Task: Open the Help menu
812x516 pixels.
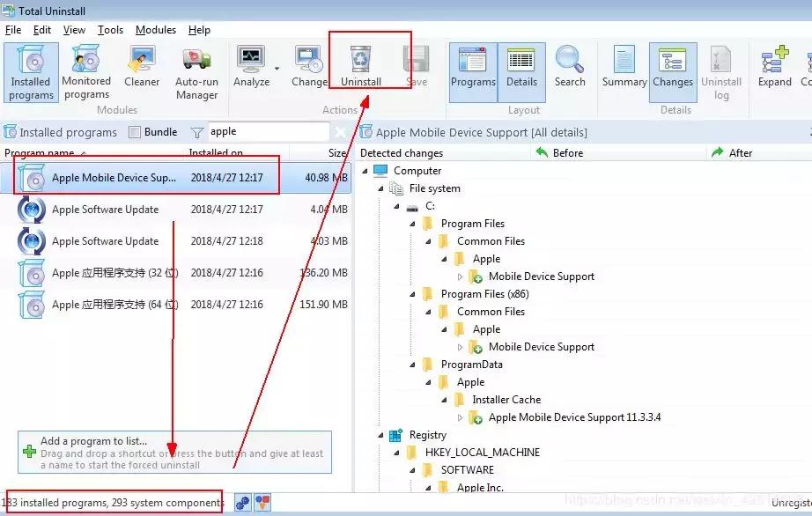Action: [199, 30]
